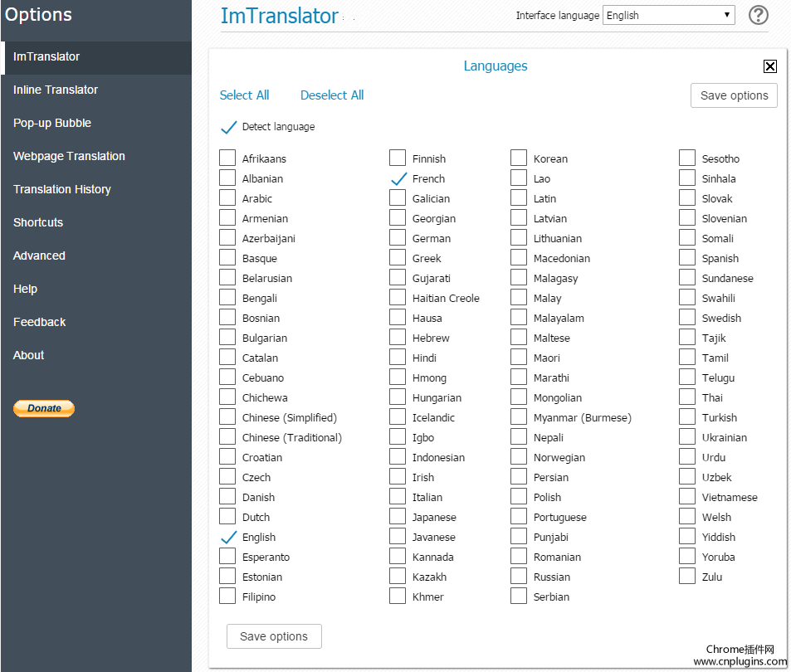
Task: Close the Languages panel with X icon
Action: pyautogui.click(x=769, y=66)
